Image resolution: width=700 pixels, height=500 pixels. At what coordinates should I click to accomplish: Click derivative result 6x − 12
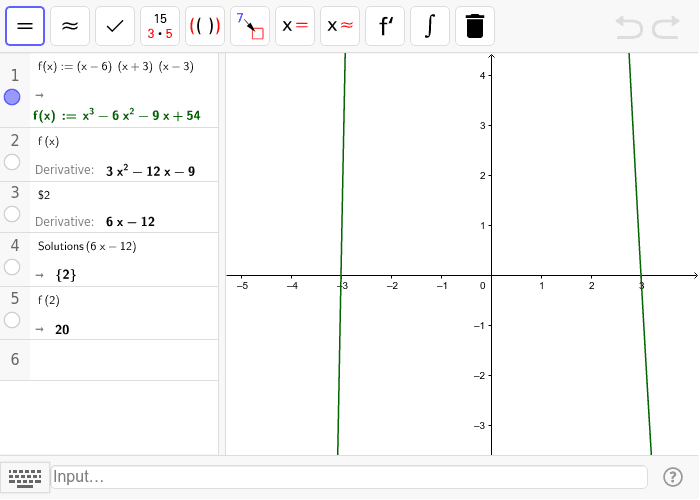coord(130,222)
